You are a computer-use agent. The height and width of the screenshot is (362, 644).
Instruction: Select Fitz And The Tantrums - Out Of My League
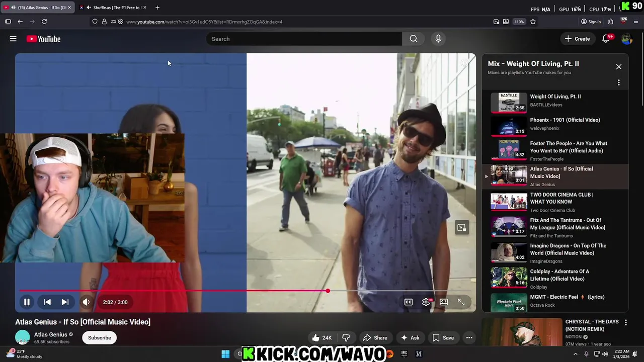[555, 227]
